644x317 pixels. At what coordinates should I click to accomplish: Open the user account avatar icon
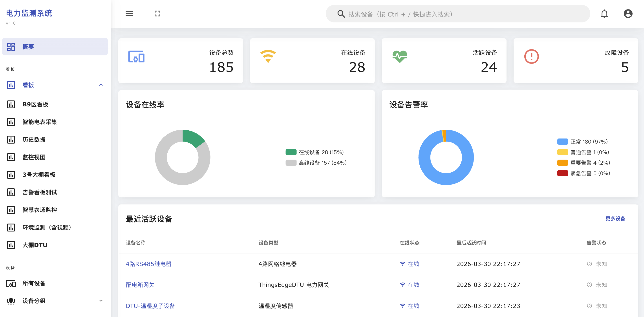628,14
